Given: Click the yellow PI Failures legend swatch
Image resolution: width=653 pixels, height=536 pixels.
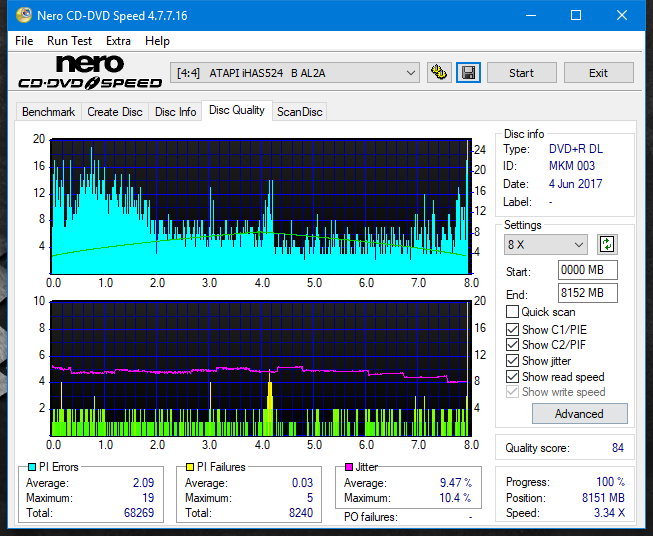Looking at the screenshot, I should click(x=190, y=467).
